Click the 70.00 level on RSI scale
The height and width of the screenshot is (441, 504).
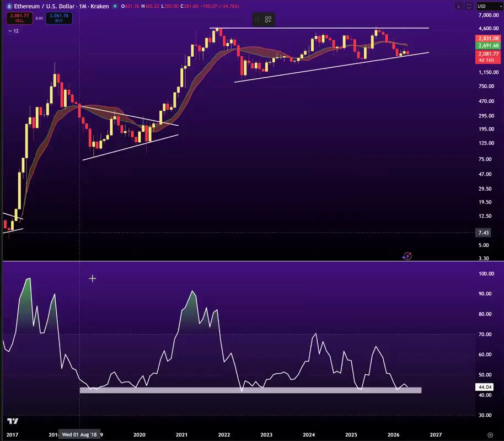pyautogui.click(x=485, y=334)
